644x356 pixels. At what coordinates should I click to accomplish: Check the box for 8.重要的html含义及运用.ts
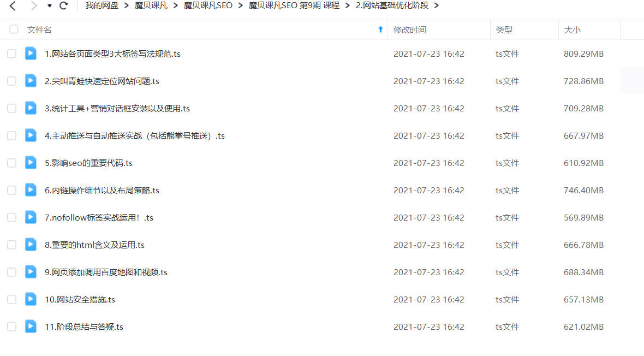pos(12,245)
